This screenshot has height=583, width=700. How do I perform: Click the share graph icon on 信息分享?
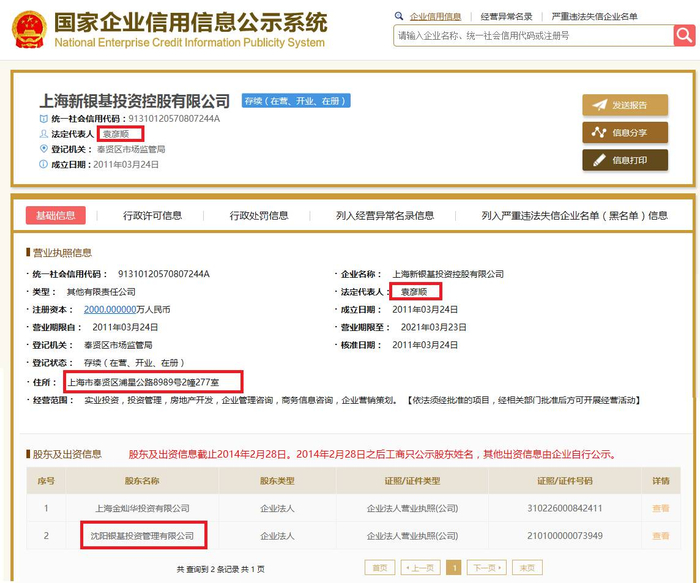(599, 133)
